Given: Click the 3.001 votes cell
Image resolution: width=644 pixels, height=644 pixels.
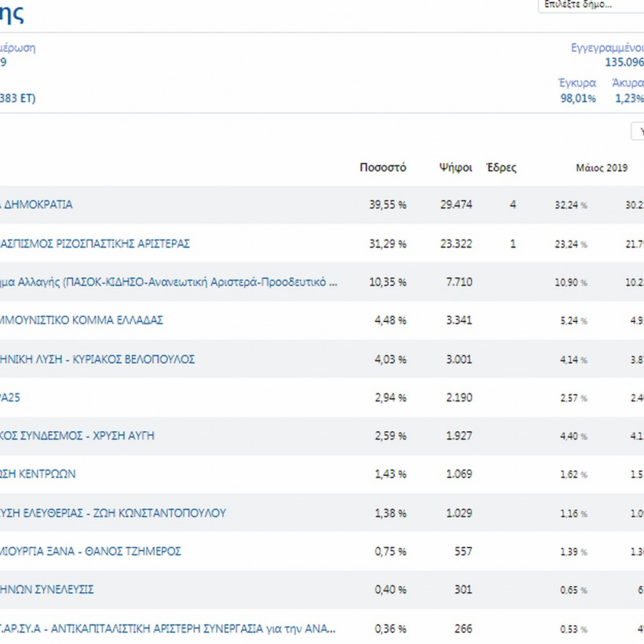Looking at the screenshot, I should tap(459, 360).
